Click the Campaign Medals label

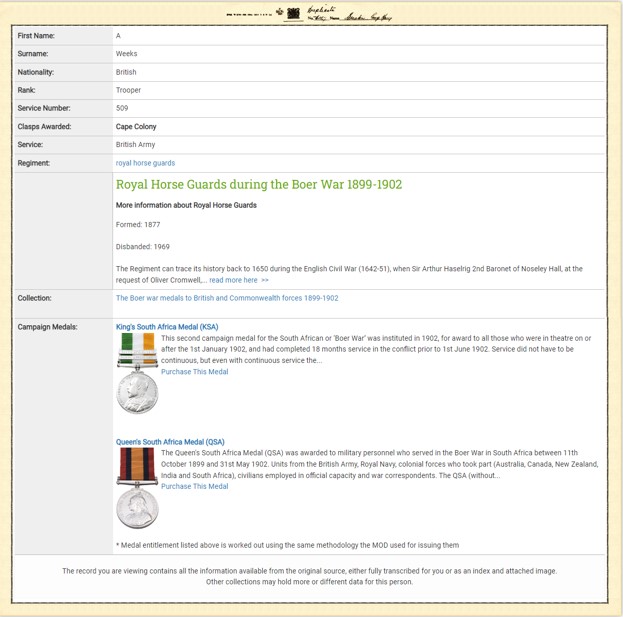click(47, 327)
